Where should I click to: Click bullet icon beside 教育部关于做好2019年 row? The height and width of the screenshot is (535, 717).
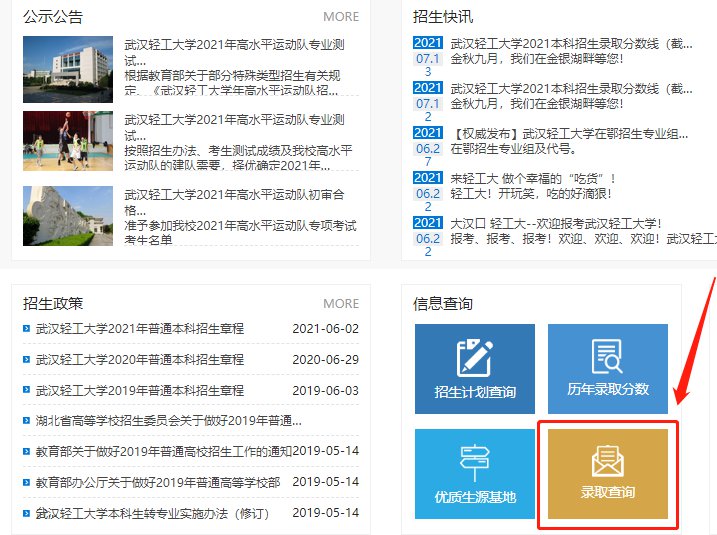pyautogui.click(x=27, y=451)
